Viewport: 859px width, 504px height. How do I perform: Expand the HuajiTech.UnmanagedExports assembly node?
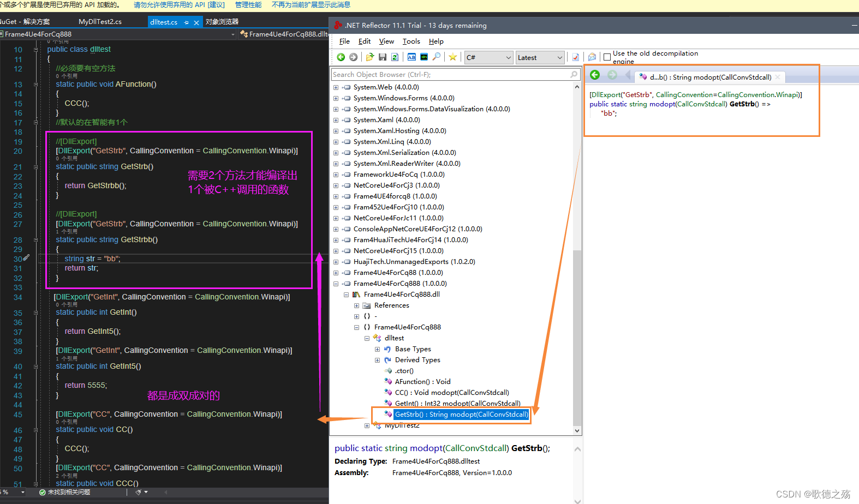[x=336, y=262]
